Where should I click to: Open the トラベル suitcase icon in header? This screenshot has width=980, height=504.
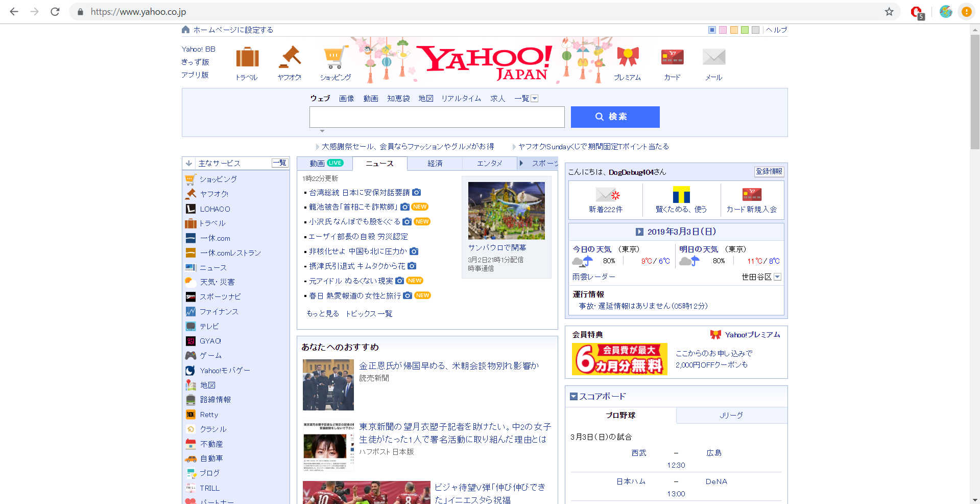point(247,57)
